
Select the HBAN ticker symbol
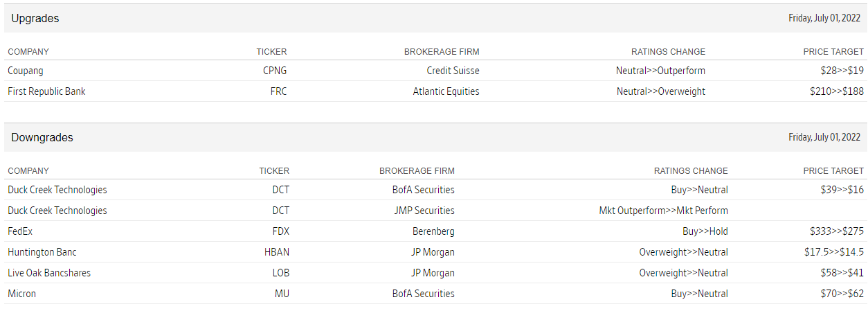pyautogui.click(x=277, y=252)
